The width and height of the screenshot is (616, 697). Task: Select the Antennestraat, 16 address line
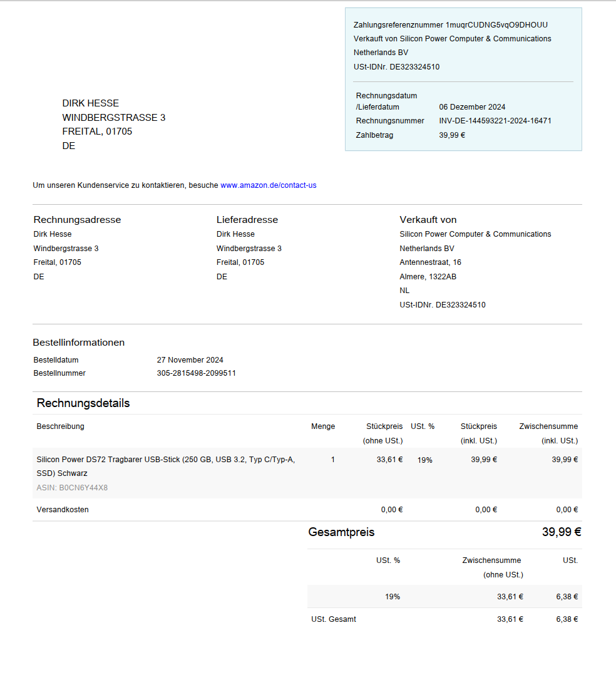tap(430, 262)
